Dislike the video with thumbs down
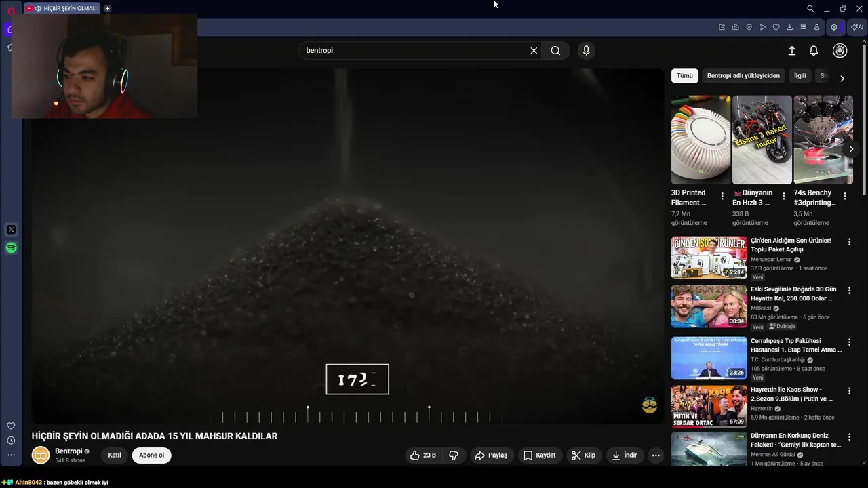The image size is (868, 488). coord(454,455)
